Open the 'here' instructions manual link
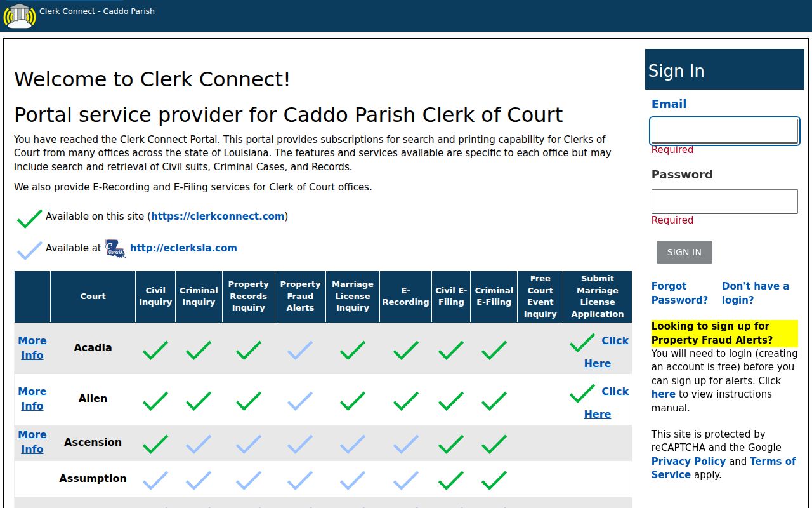The image size is (812, 508). pyautogui.click(x=664, y=394)
